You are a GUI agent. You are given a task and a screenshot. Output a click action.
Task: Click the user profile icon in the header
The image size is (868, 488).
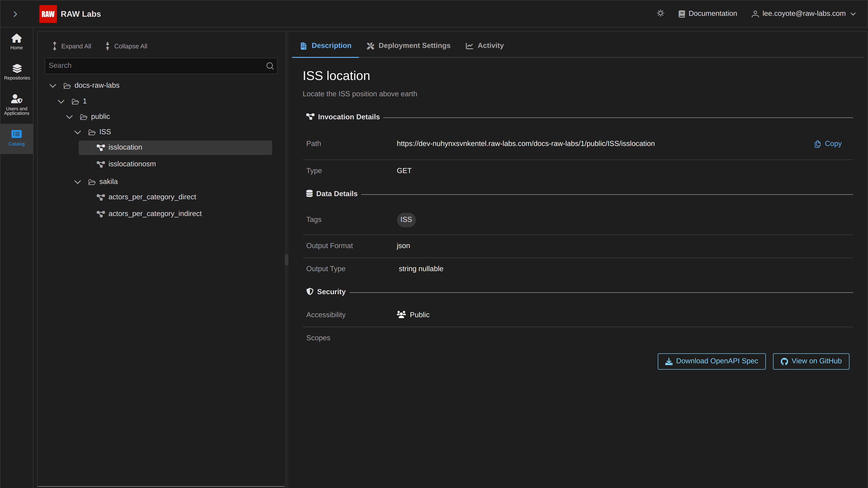coord(755,14)
